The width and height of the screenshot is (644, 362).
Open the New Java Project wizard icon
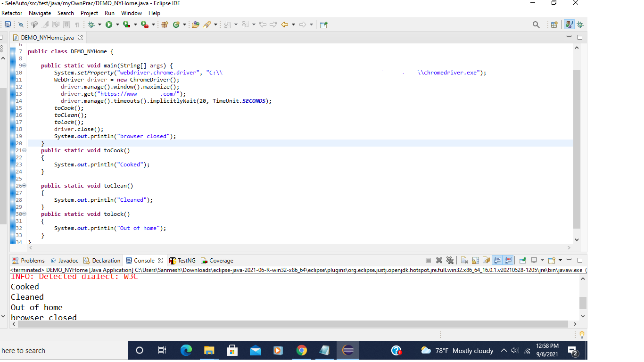[165, 25]
